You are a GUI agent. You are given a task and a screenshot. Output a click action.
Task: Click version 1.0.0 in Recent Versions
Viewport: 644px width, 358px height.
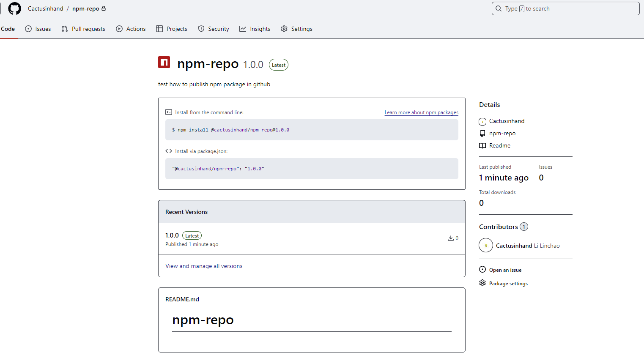[x=172, y=235]
